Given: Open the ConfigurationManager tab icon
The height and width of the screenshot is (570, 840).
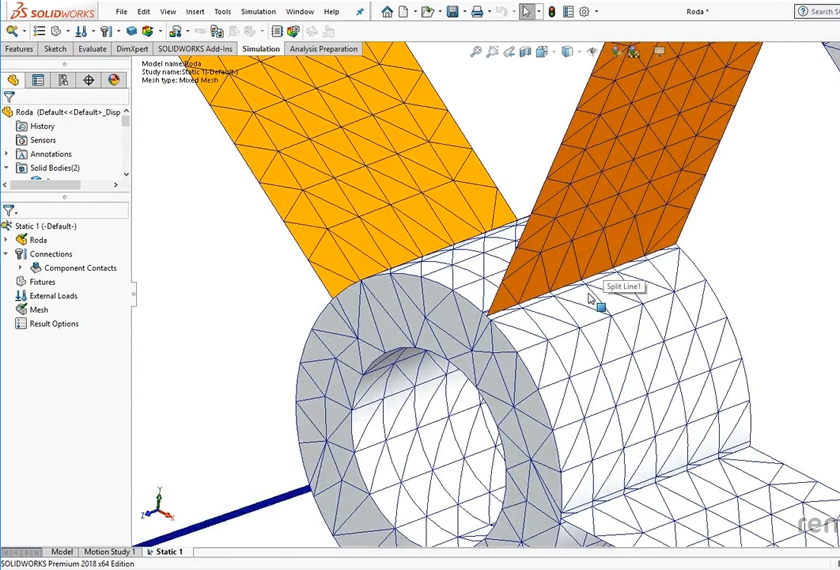Looking at the screenshot, I should tap(63, 80).
